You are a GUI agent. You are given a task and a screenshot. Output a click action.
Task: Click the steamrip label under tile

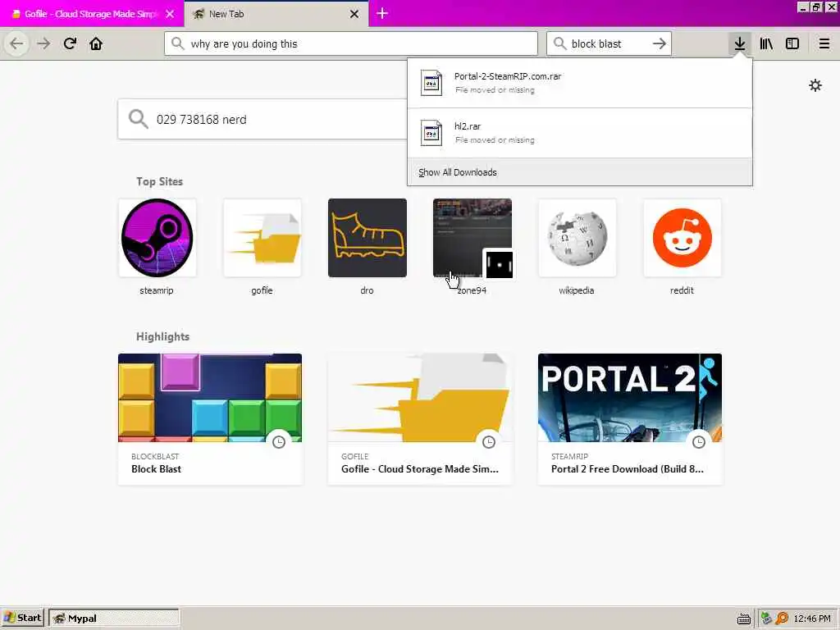point(157,290)
